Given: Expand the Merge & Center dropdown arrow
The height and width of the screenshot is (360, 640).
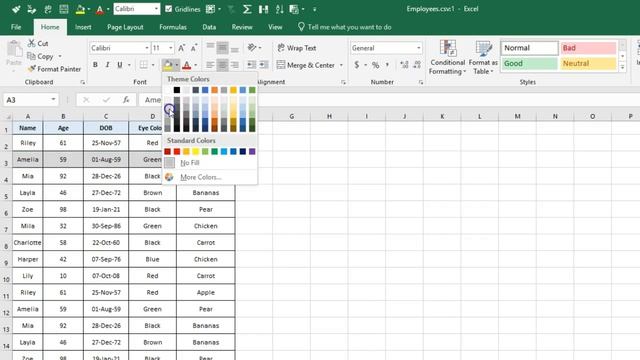Looking at the screenshot, I should [x=341, y=65].
